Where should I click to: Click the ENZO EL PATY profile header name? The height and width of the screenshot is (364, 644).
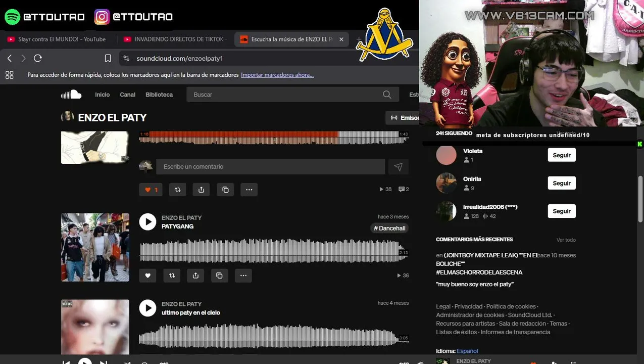[x=112, y=117]
